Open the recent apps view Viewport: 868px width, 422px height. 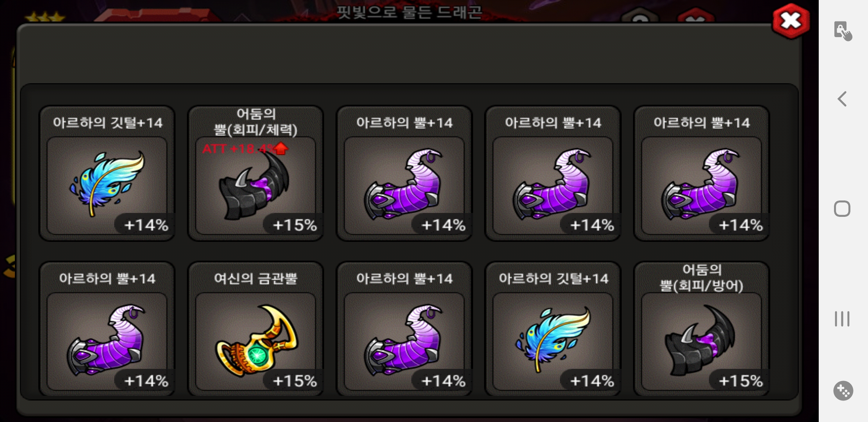click(842, 318)
